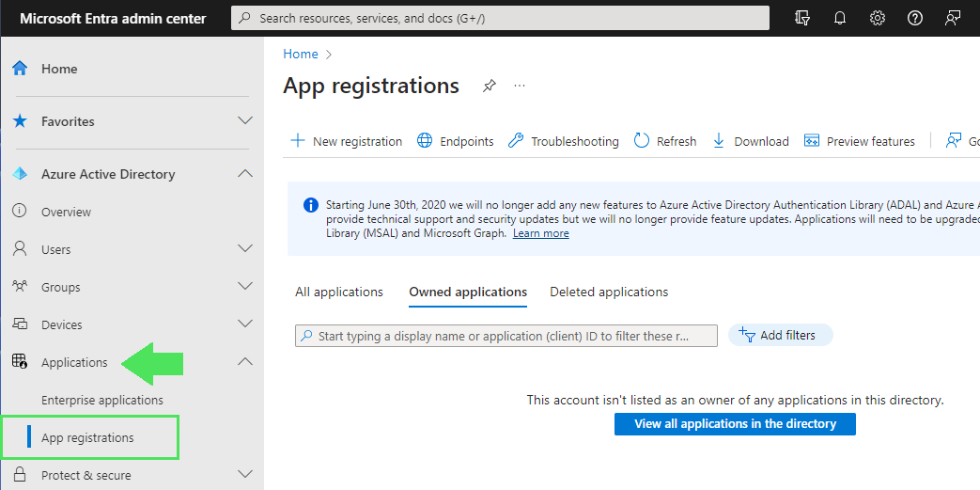
Task: Click the Overview info icon
Action: pyautogui.click(x=20, y=212)
